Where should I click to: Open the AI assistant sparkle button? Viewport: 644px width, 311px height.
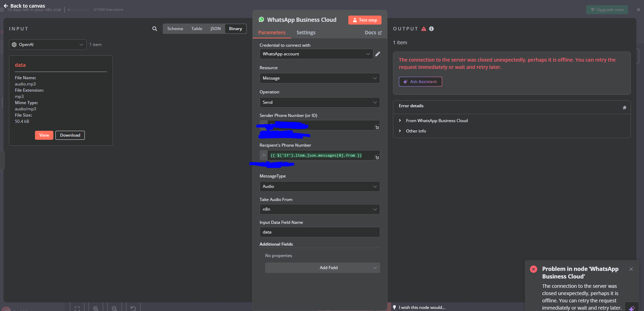[x=632, y=307]
